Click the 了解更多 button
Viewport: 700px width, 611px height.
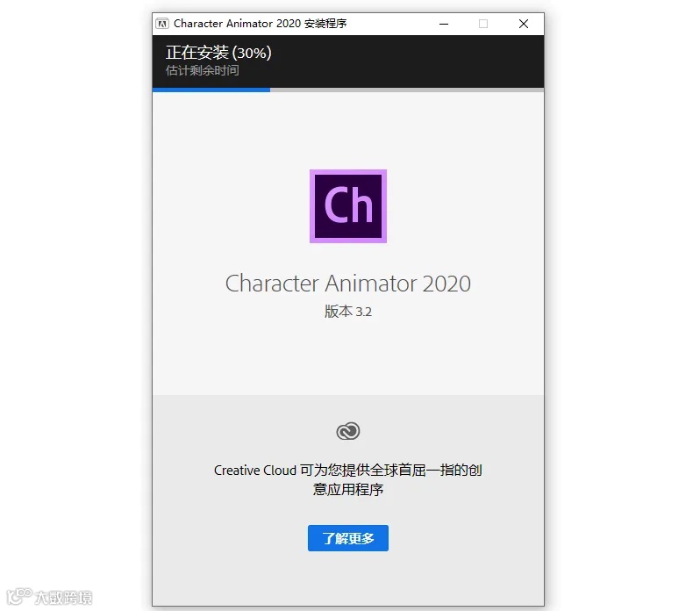point(347,538)
